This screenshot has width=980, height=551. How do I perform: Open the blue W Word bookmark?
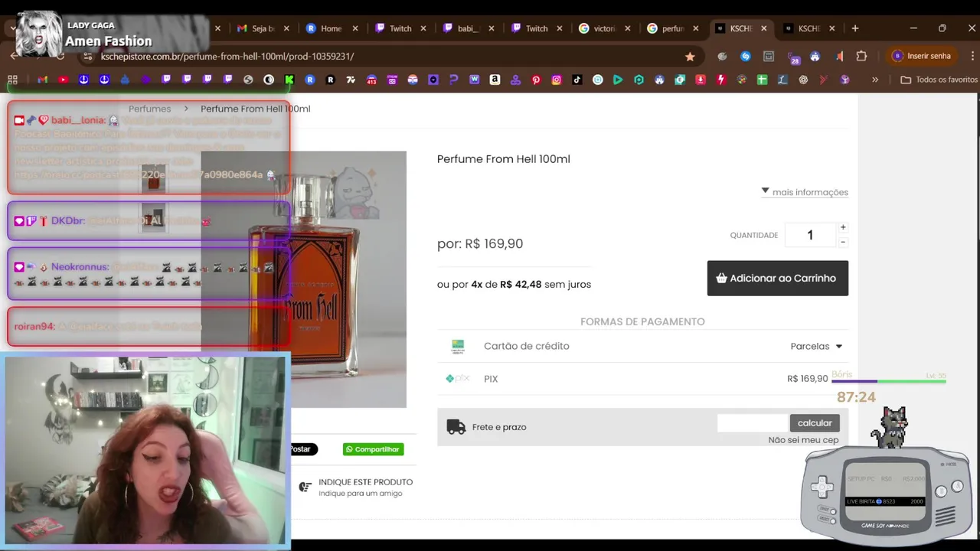coord(474,80)
